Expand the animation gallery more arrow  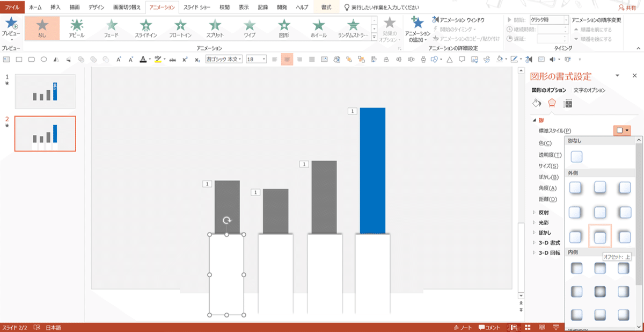point(374,38)
